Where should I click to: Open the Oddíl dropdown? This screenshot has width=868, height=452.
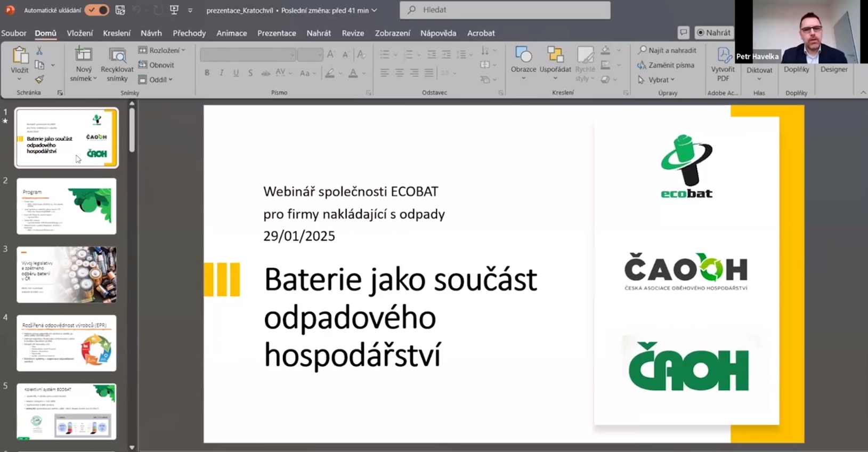click(x=156, y=79)
